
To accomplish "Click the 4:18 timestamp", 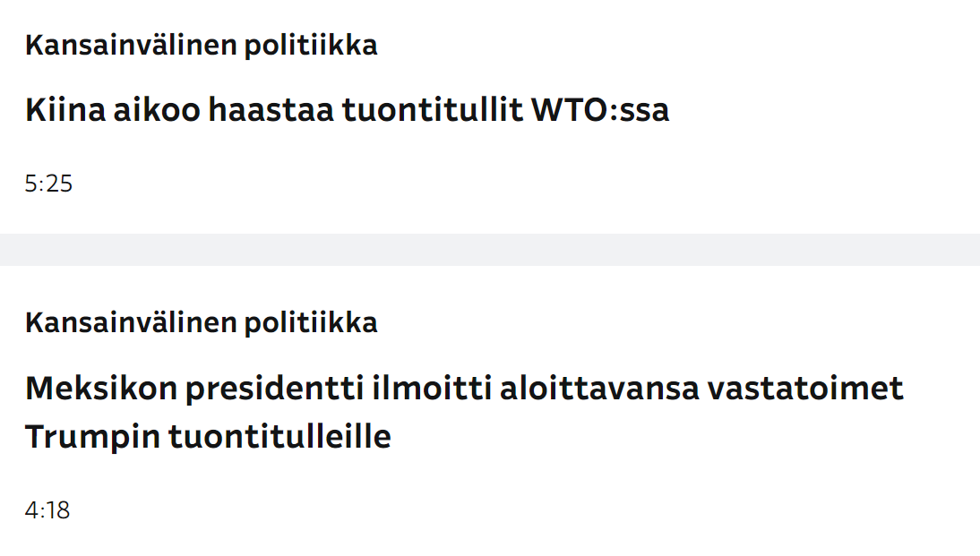I will (x=47, y=511).
